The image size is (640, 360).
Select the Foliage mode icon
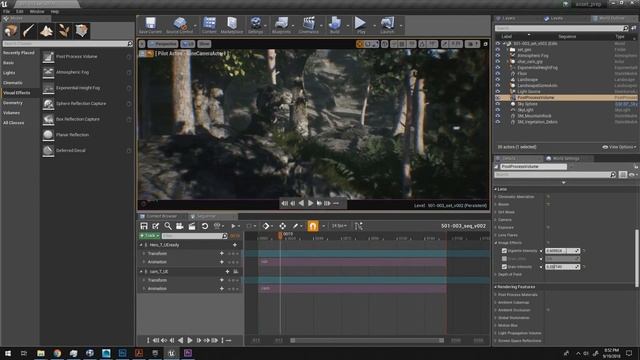(x=64, y=31)
